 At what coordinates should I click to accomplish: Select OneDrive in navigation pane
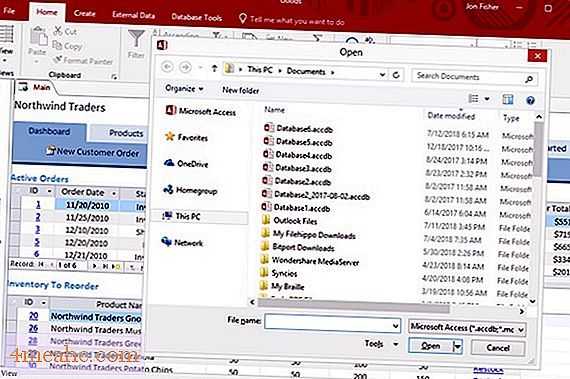click(186, 164)
